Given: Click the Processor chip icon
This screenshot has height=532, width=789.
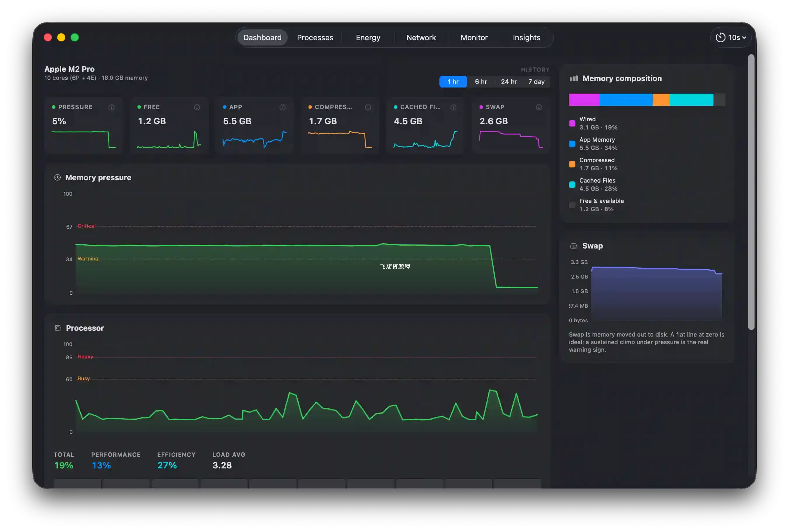Looking at the screenshot, I should click(58, 328).
